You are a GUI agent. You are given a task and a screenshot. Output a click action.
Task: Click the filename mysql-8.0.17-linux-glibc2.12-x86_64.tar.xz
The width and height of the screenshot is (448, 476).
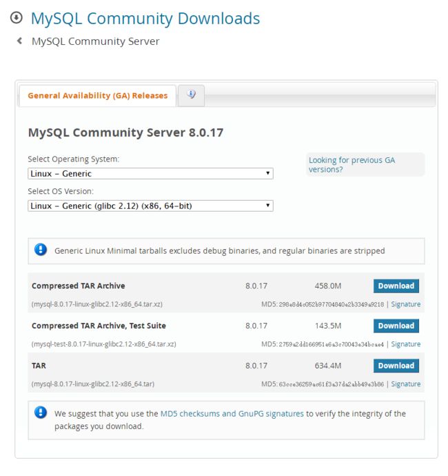click(97, 304)
